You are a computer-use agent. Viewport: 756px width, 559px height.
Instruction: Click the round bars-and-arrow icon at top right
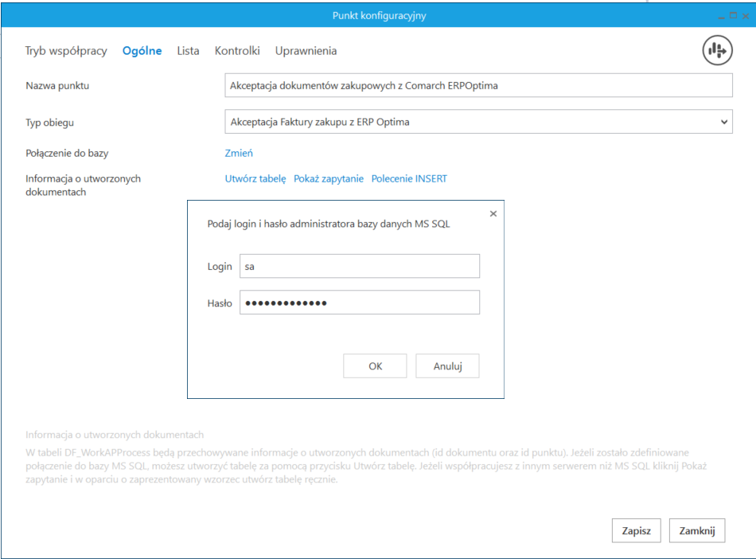pos(716,51)
